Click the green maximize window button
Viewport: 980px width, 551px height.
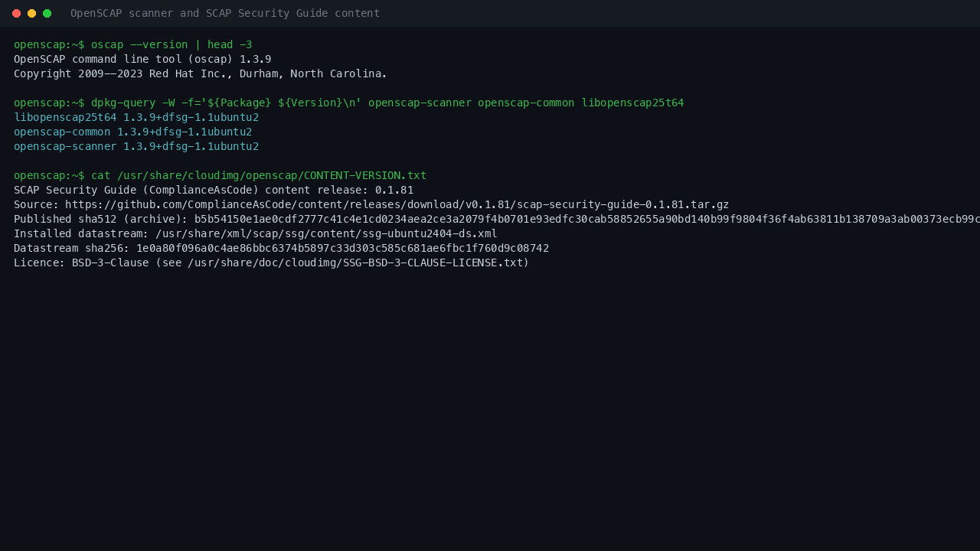(x=47, y=13)
